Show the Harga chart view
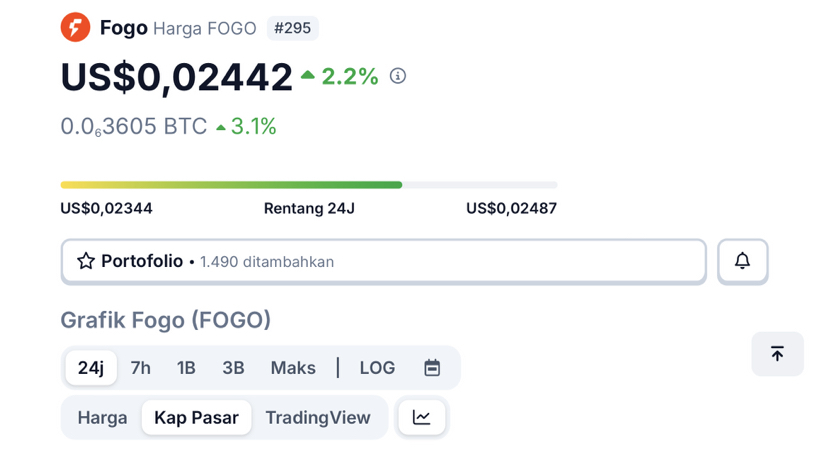The width and height of the screenshot is (829, 466). pyautogui.click(x=102, y=417)
